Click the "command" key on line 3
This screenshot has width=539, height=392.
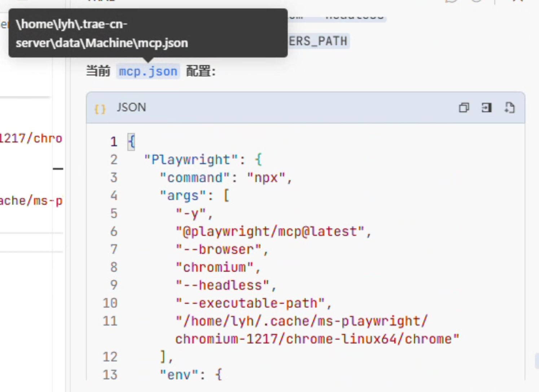[x=195, y=178]
